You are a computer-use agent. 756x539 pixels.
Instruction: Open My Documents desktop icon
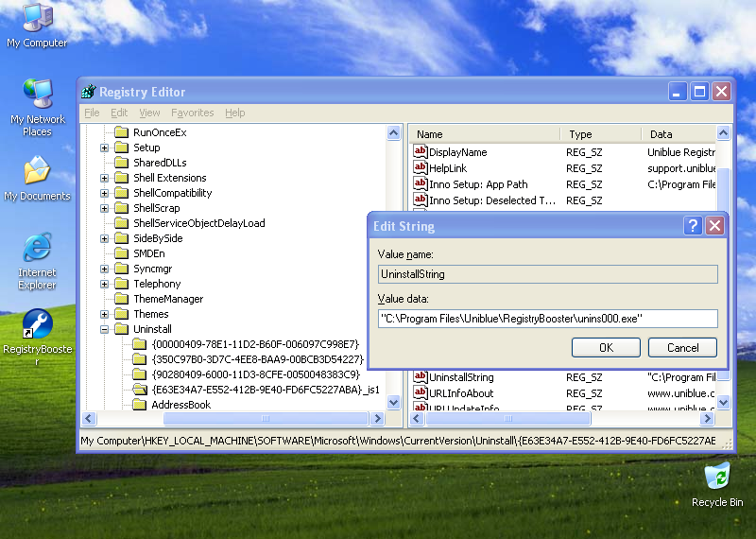coord(37,179)
